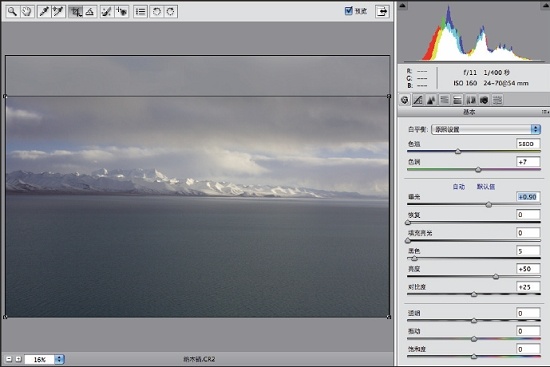Click the 透明 clarity slider handle
This screenshot has width=550, height=367.
tap(474, 321)
